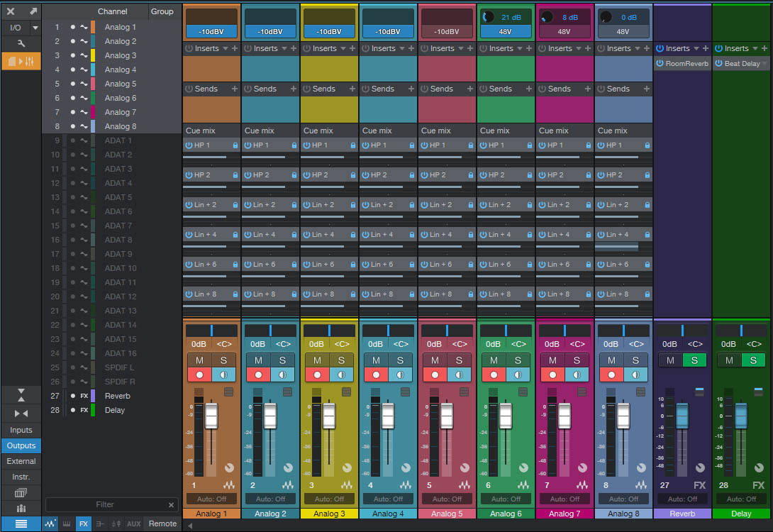Click the Analog 1 record arm button
Image resolution: width=773 pixels, height=532 pixels.
coord(199,375)
